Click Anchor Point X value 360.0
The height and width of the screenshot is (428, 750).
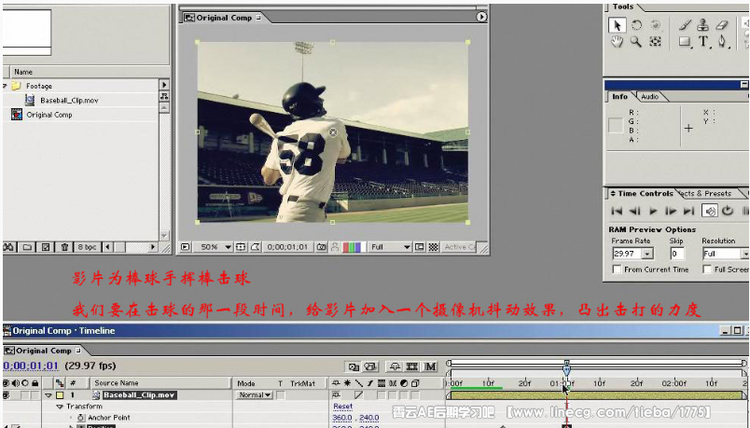tap(342, 417)
